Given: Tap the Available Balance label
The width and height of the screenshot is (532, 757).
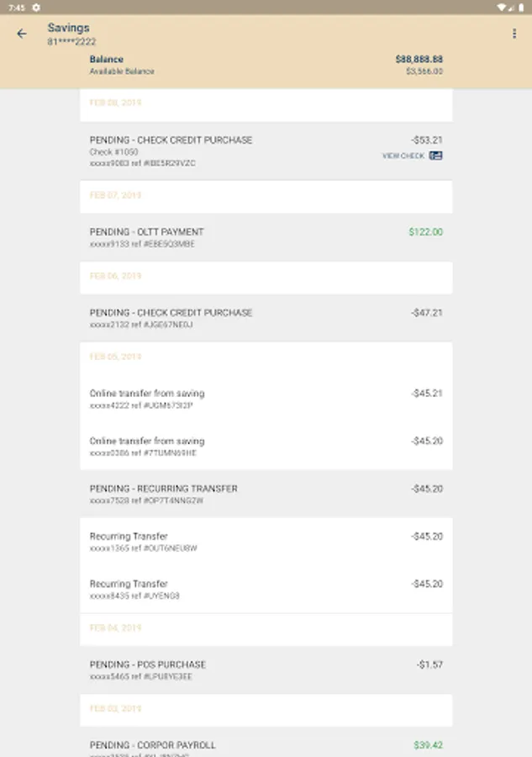Looking at the screenshot, I should [x=122, y=71].
